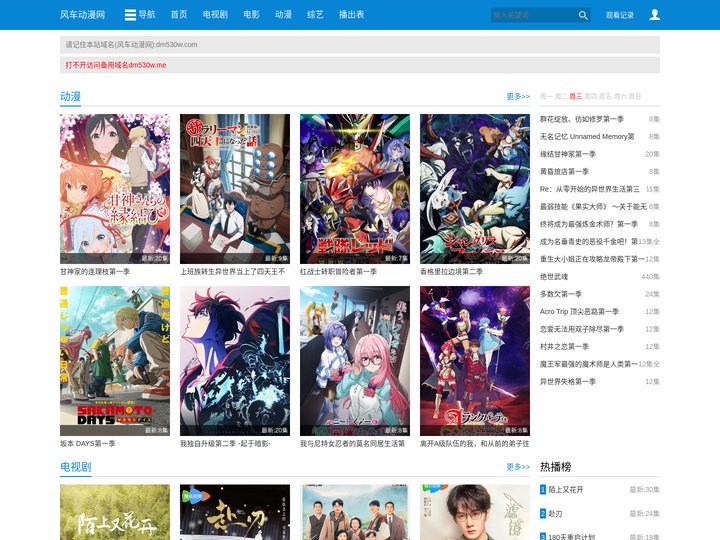This screenshot has width=720, height=540.
Task: Open 缘结甘神家第一季 in schedule list
Action: tap(568, 154)
